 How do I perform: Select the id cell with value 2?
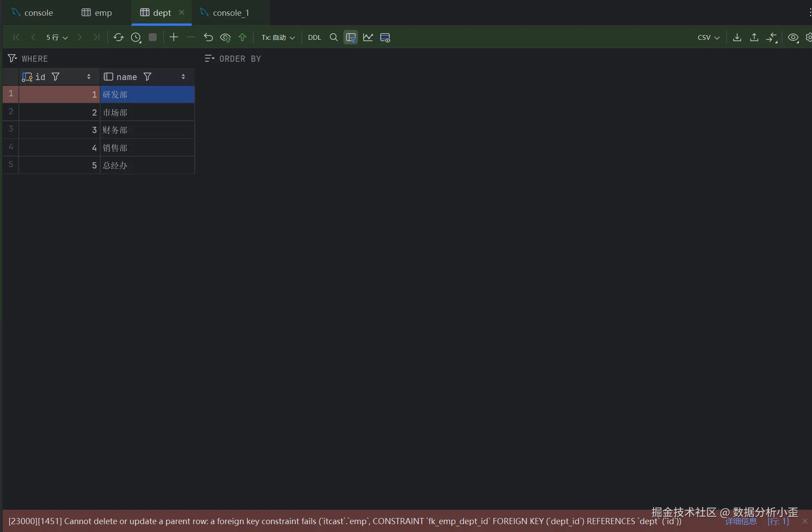tap(59, 112)
